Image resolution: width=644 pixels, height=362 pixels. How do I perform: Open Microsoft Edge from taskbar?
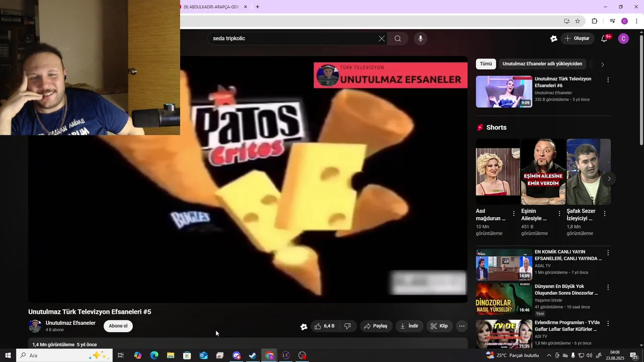tap(154, 355)
